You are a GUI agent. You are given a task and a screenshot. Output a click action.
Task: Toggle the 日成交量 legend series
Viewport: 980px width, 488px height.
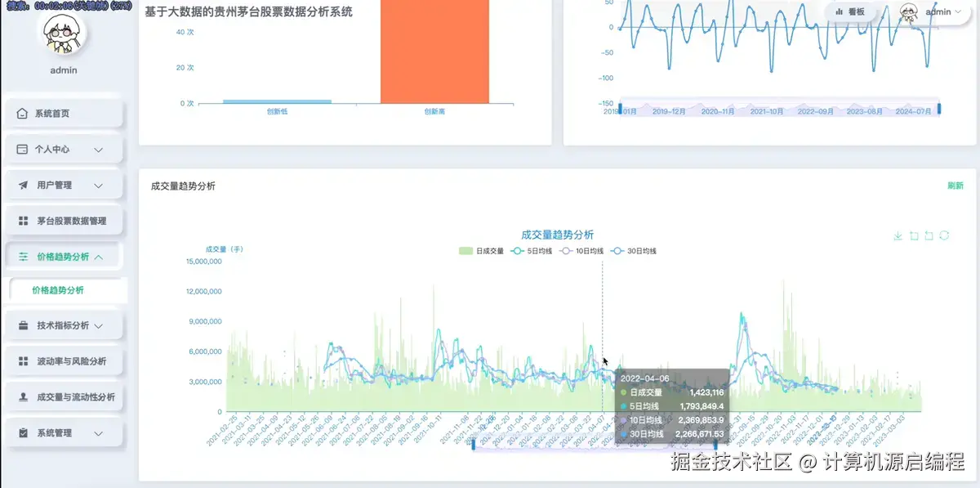click(x=482, y=251)
